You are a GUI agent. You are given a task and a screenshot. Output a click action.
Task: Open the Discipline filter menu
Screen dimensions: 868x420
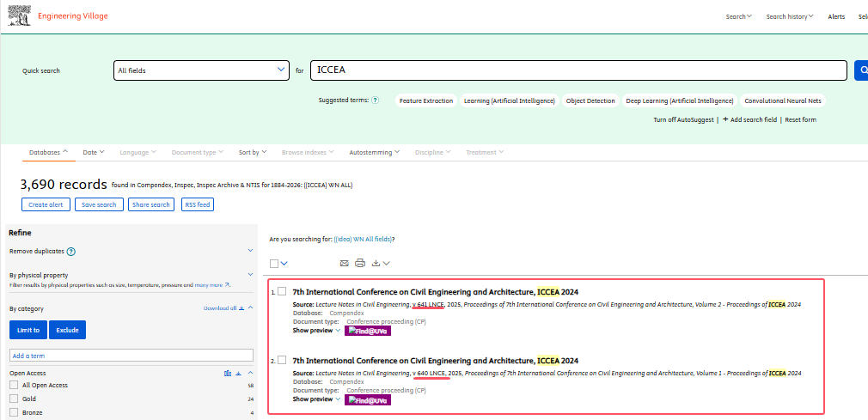pyautogui.click(x=433, y=152)
